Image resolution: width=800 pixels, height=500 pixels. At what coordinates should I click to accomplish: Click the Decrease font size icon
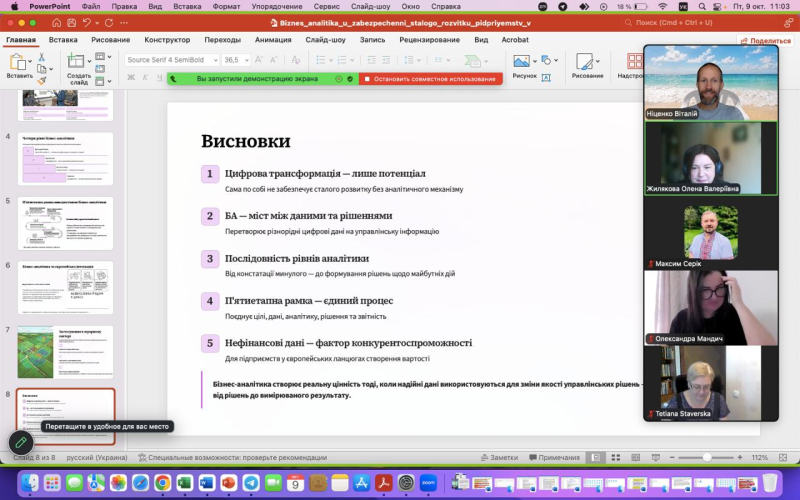(273, 60)
